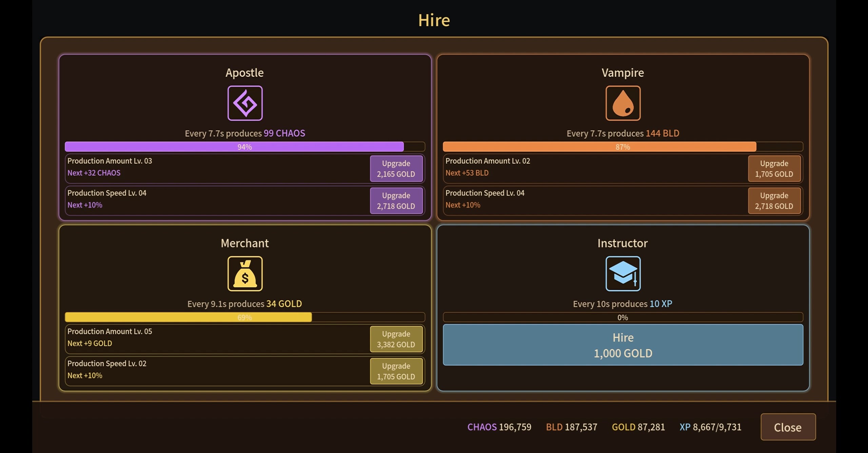Click Apostle 'Production Speed Lv. 04' label
Viewport: 868px width, 453px height.
(x=107, y=193)
